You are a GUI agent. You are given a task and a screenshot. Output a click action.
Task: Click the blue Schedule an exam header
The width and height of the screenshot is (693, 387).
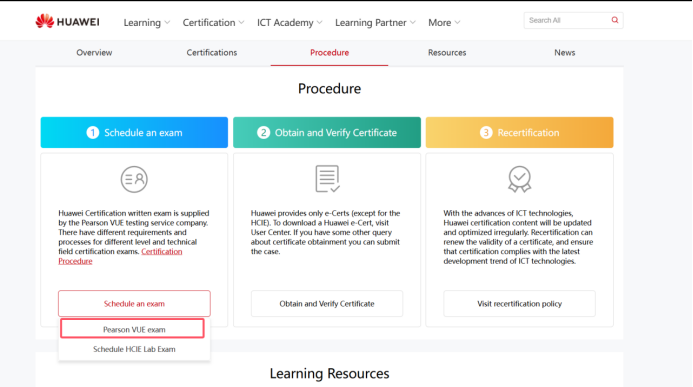134,133
